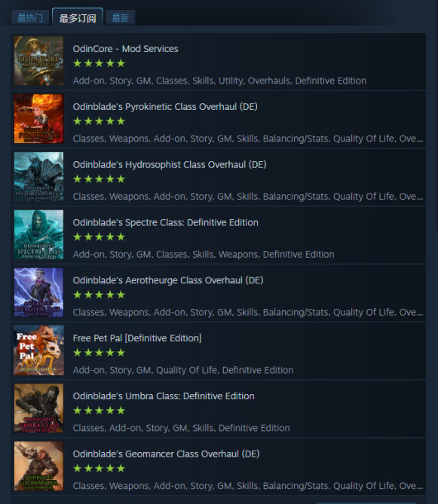The image size is (438, 504).
Task: Open Odinblade's Hydrosophist Class Overhaul (DE) title
Action: [170, 164]
